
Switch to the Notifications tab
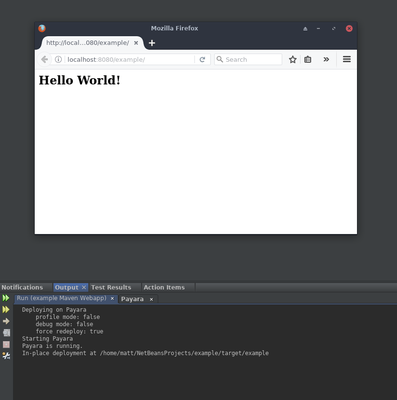click(22, 287)
